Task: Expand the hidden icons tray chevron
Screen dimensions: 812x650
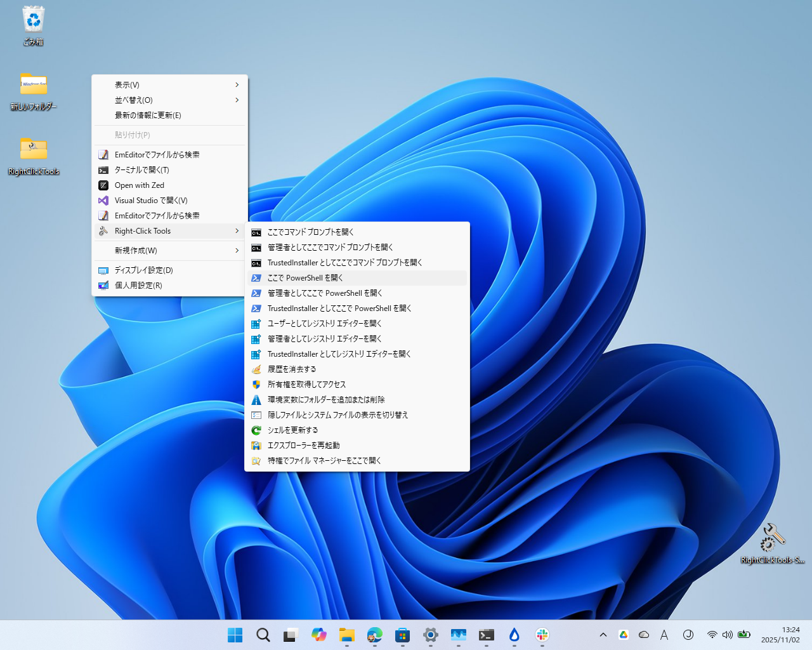Action: pyautogui.click(x=603, y=634)
